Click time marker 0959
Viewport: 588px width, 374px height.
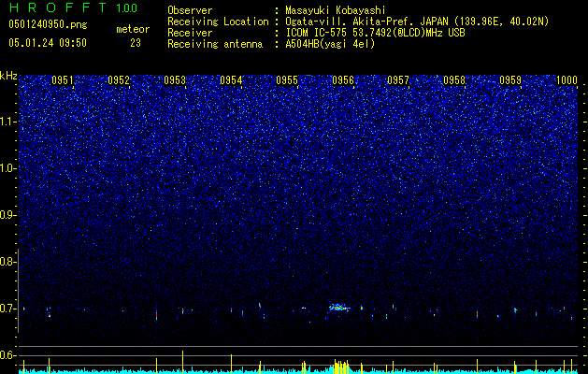[x=510, y=80]
